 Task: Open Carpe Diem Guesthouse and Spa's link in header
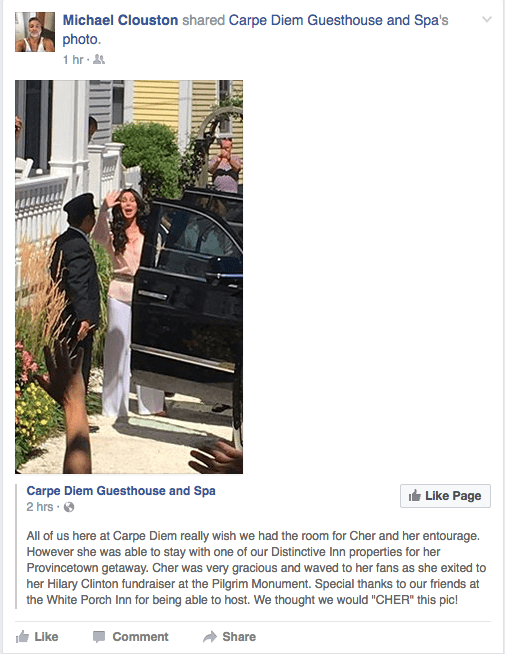[339, 20]
